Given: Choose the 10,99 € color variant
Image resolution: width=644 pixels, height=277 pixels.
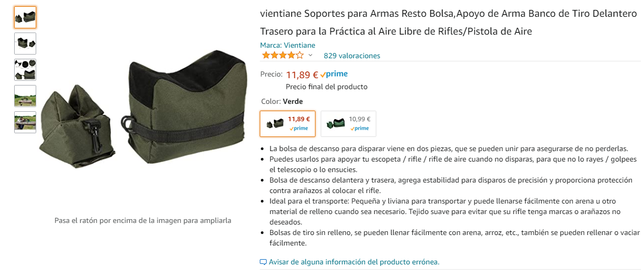Looking at the screenshot, I should tap(348, 123).
